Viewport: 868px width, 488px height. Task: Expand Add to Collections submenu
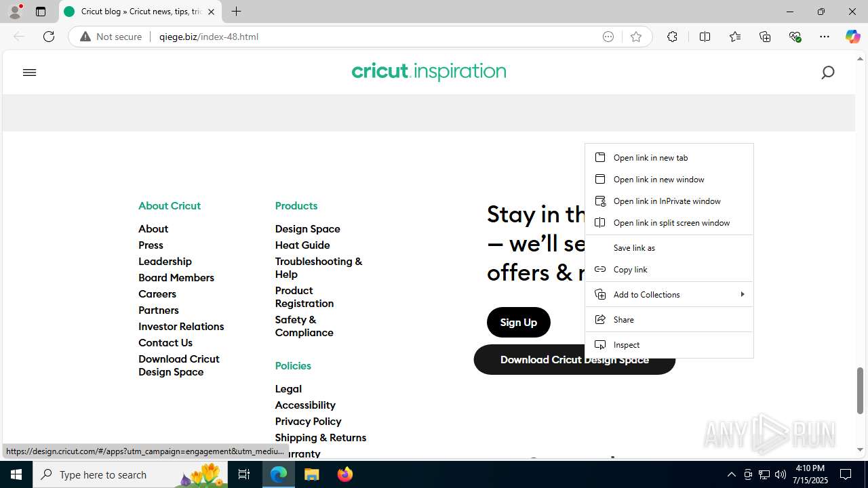(669, 294)
